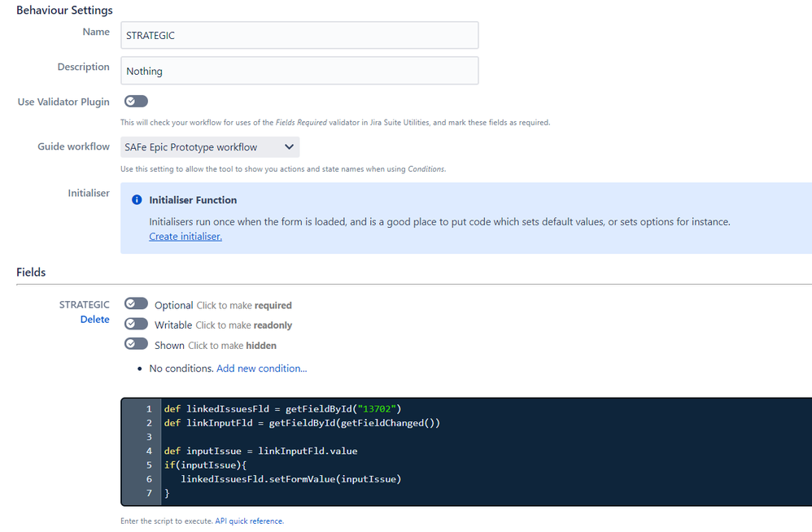The width and height of the screenshot is (812, 532).
Task: Delete the STRATEGIC field
Action: click(x=94, y=320)
